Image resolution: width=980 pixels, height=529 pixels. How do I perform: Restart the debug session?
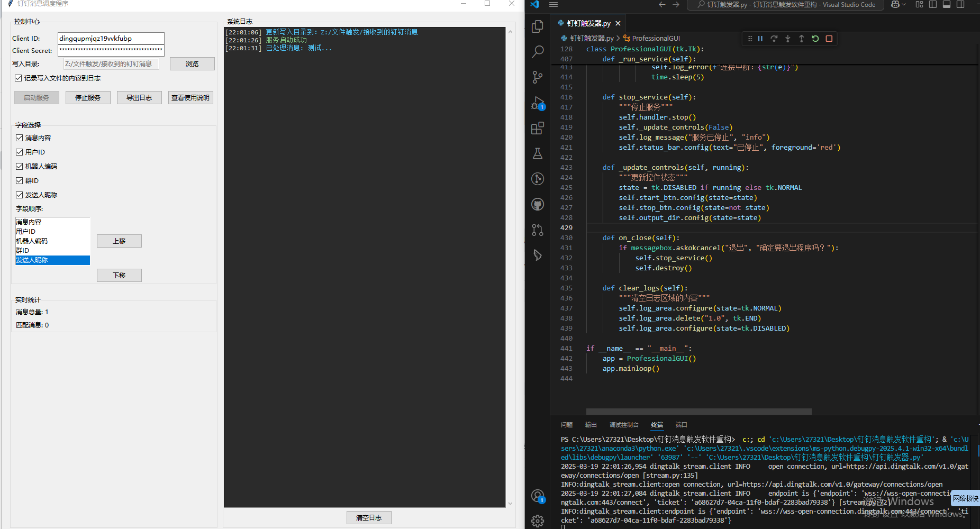click(x=815, y=39)
